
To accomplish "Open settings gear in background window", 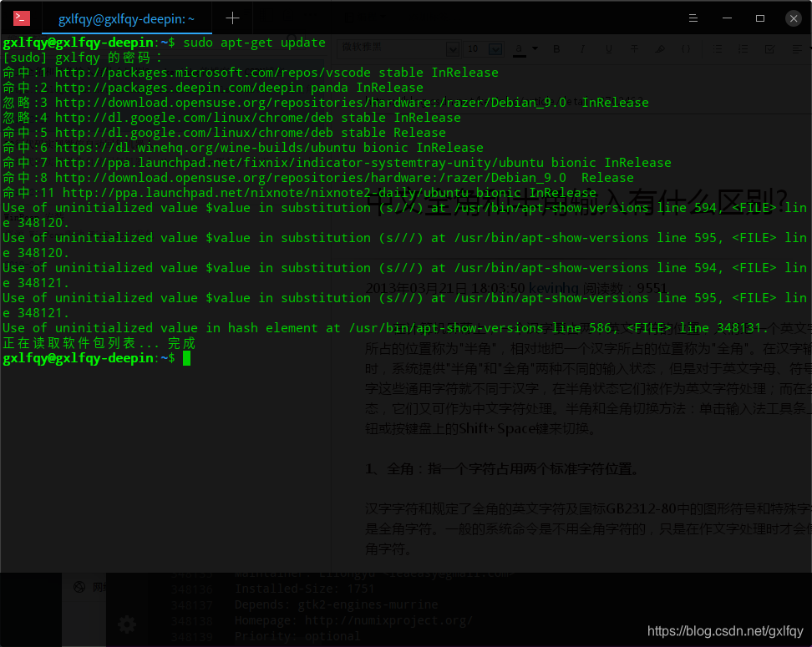I will point(127,624).
